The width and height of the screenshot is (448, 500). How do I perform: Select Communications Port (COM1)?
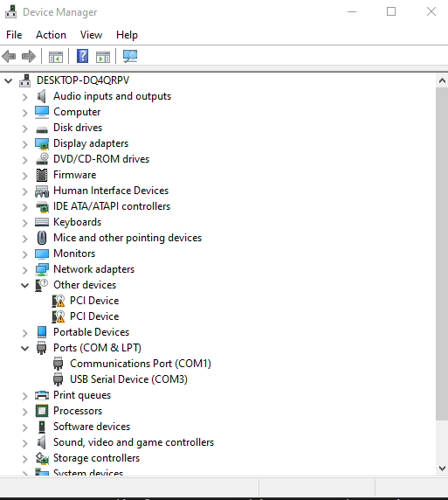click(x=141, y=364)
